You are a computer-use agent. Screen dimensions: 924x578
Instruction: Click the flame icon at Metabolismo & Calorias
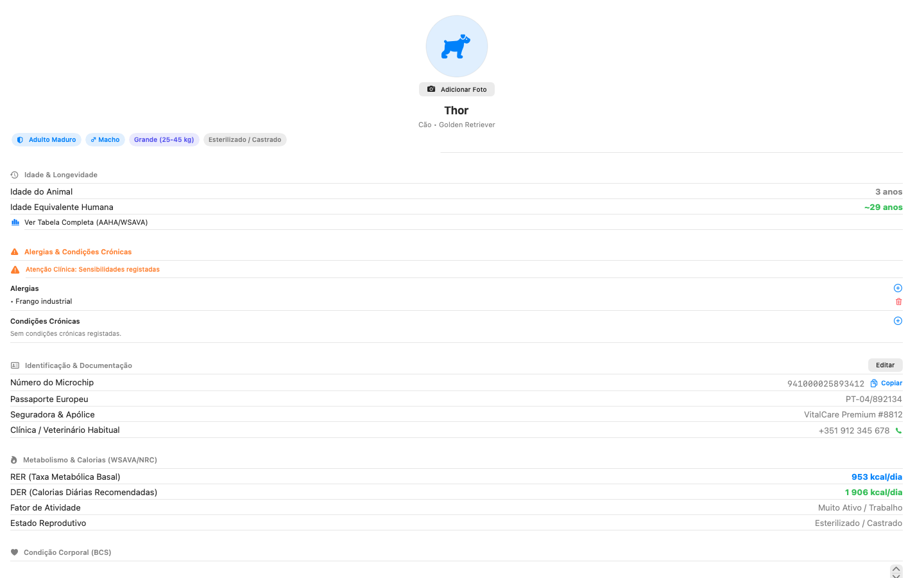click(14, 460)
